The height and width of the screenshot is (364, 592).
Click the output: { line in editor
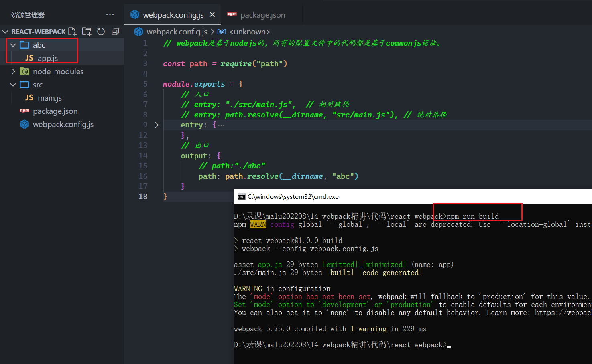point(201,156)
